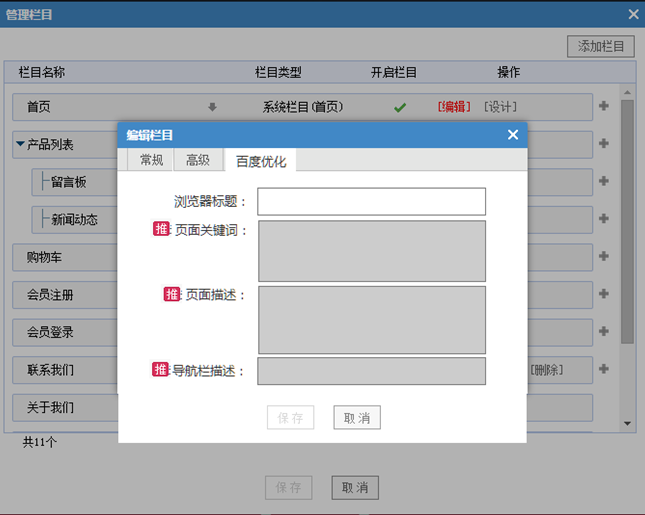Click the plus icon on the 购物车 row
This screenshot has width=645, height=515.
[x=603, y=258]
